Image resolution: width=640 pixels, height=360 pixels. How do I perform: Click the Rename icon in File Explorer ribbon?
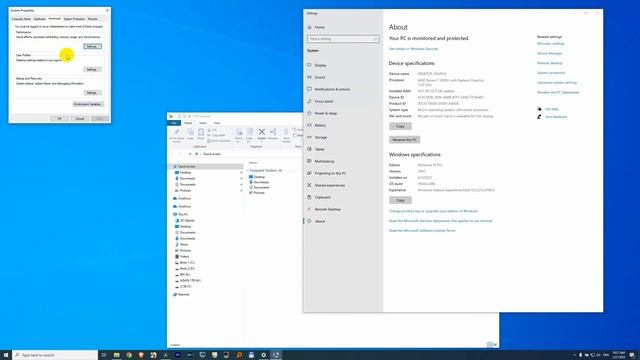273,134
